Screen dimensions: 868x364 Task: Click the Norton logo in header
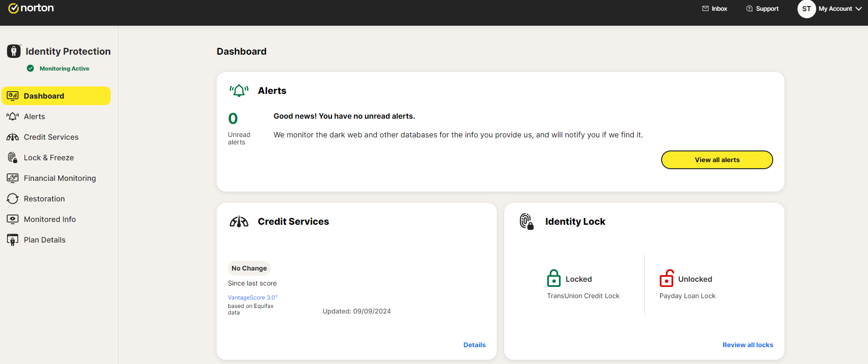31,8
